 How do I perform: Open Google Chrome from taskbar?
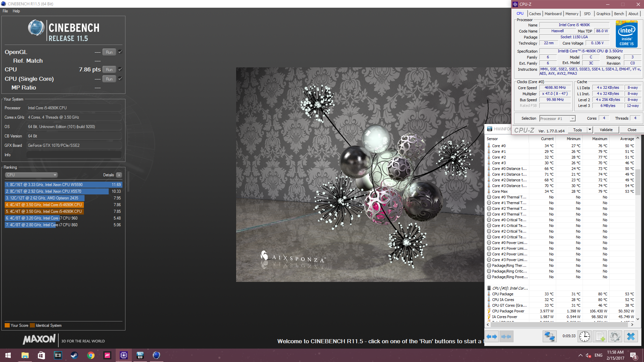pos(91,355)
